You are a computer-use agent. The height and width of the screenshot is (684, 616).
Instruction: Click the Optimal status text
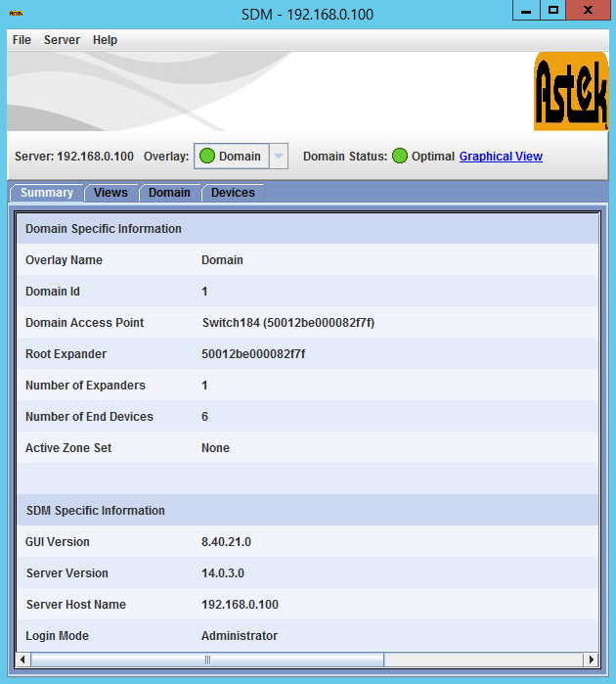pos(433,157)
